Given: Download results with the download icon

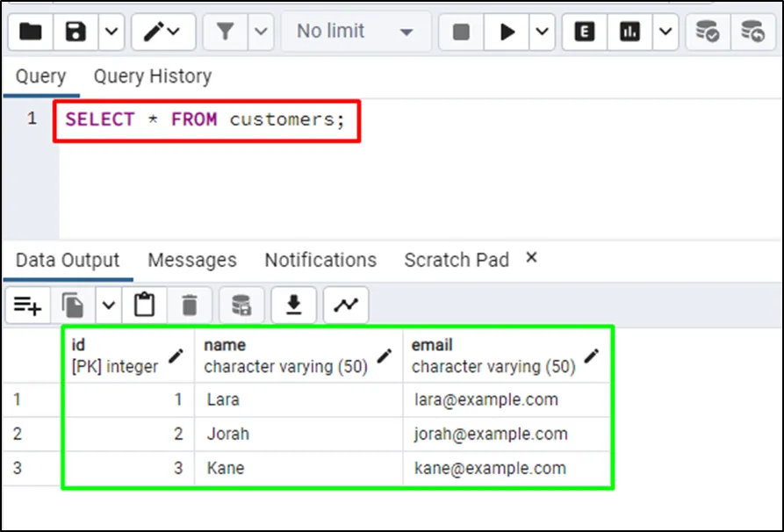Looking at the screenshot, I should 294,306.
